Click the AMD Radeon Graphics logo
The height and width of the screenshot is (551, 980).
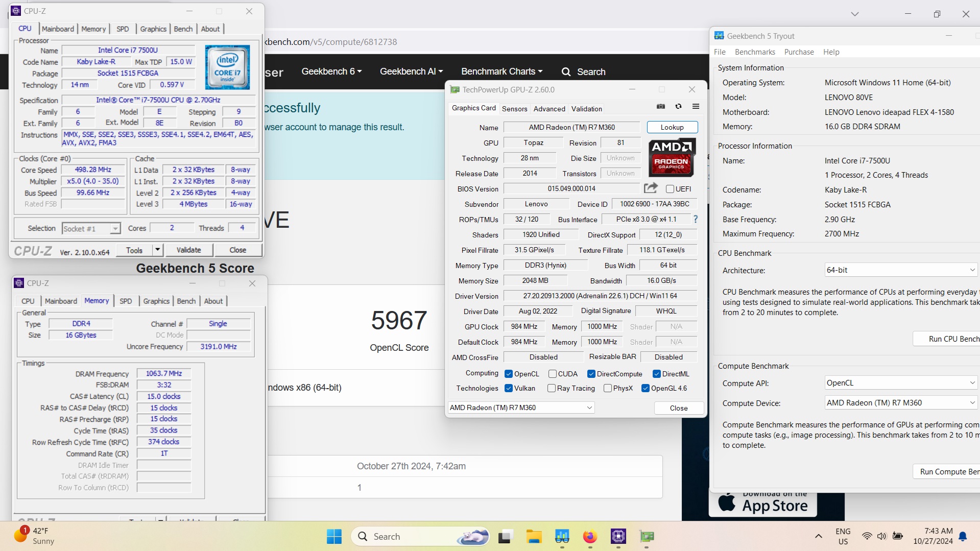click(672, 158)
